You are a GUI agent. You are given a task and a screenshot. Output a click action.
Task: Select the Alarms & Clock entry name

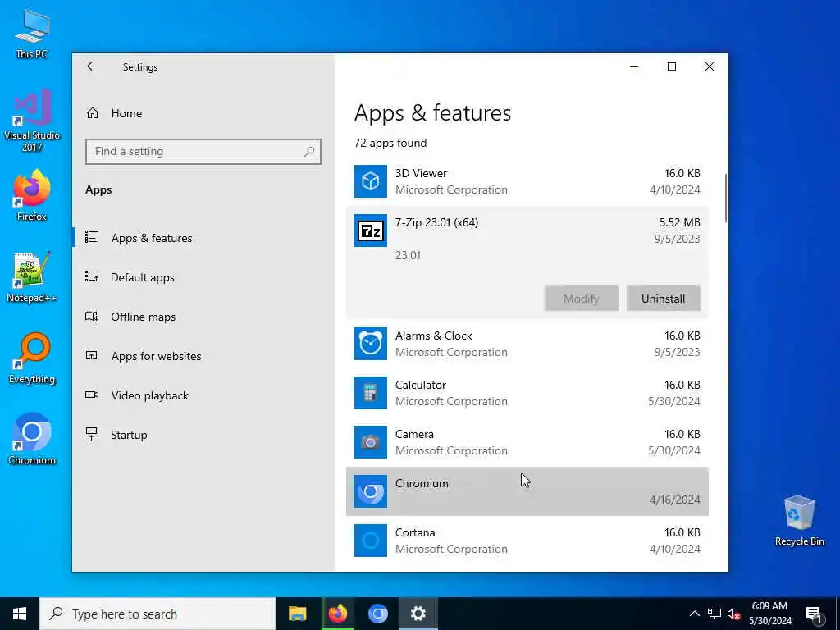433,336
